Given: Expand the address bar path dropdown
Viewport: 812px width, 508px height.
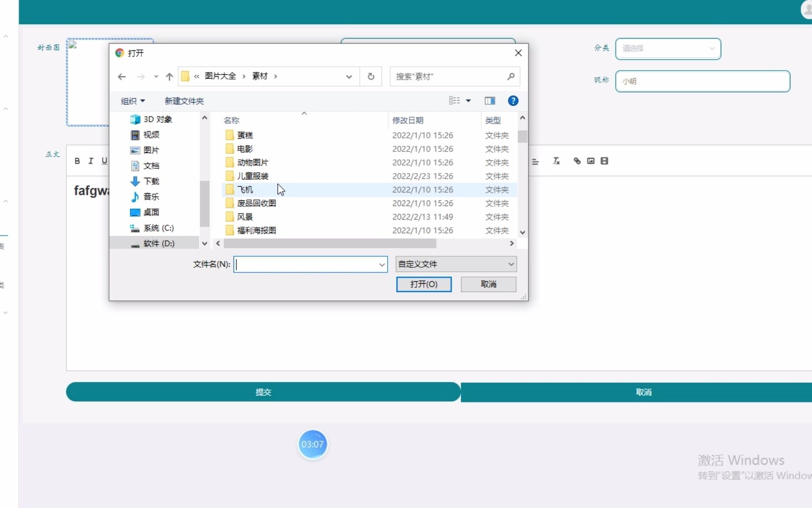Looking at the screenshot, I should [x=349, y=77].
